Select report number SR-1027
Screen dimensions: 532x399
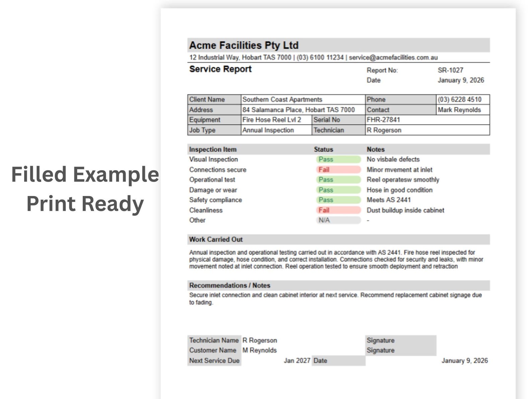click(450, 70)
